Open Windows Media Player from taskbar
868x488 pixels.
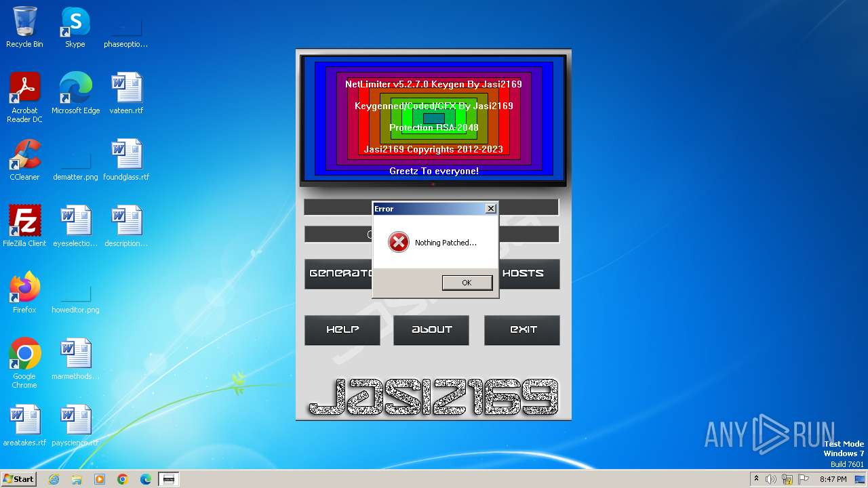[x=100, y=479]
